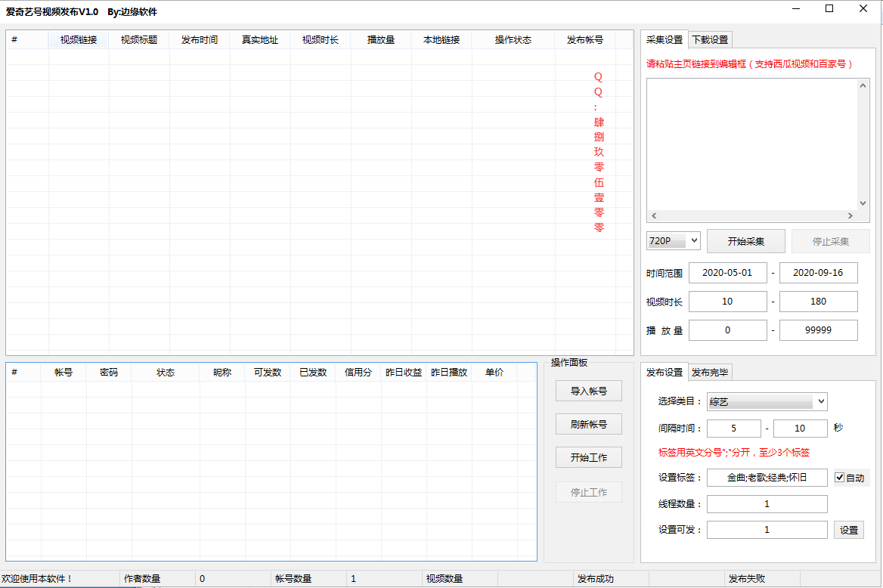Open the 选择类目 综艺 dropdown

767,401
